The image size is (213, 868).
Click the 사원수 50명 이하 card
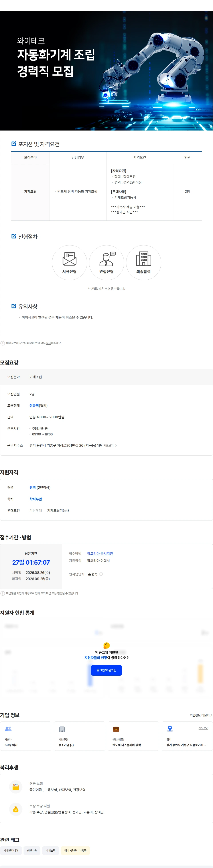[26, 736]
